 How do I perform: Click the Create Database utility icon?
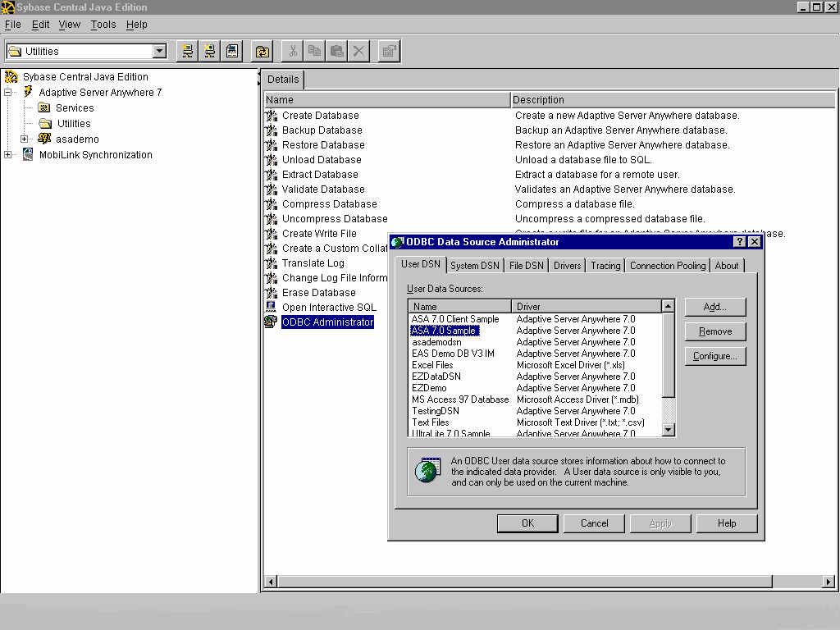click(x=272, y=116)
